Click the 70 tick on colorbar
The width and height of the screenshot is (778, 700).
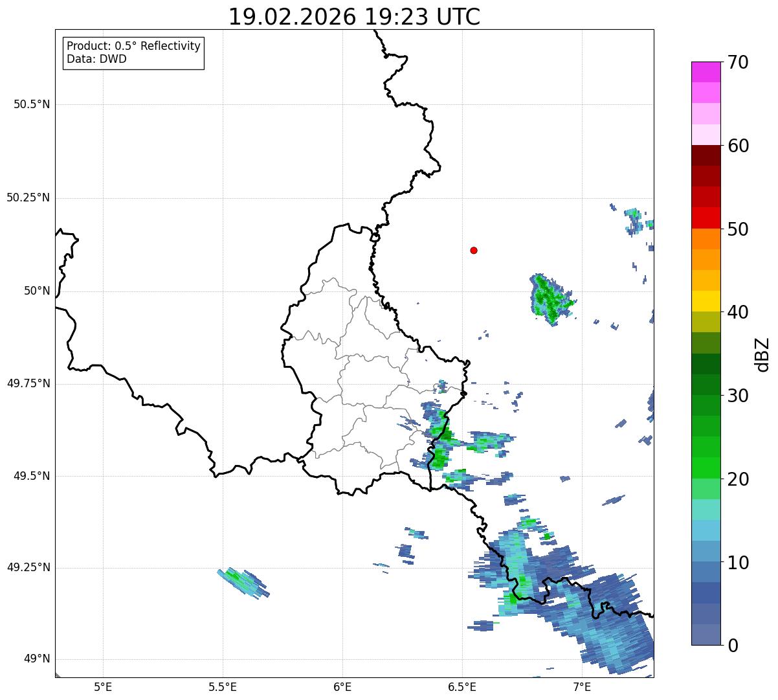click(738, 62)
